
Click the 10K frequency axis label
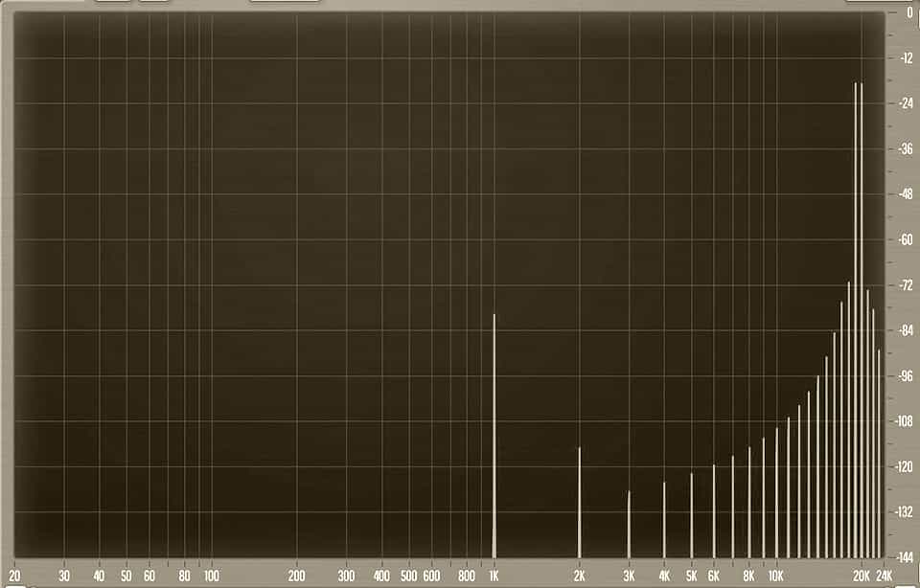(775, 576)
